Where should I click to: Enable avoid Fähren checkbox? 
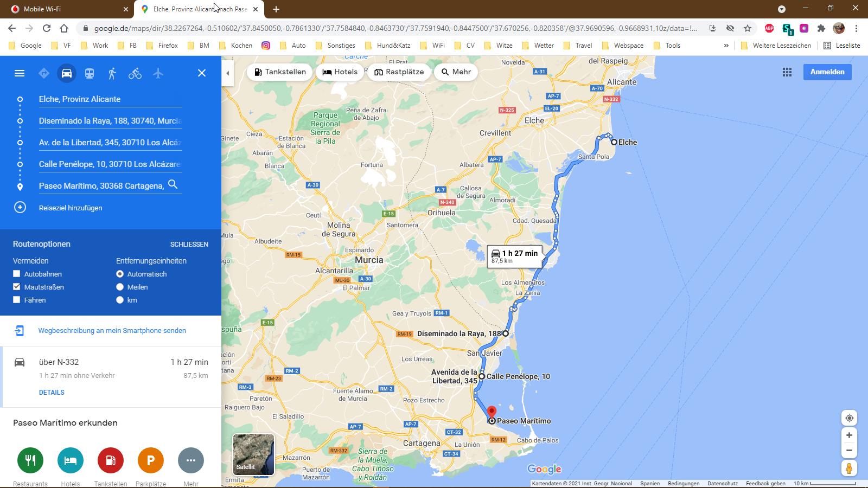click(17, 300)
